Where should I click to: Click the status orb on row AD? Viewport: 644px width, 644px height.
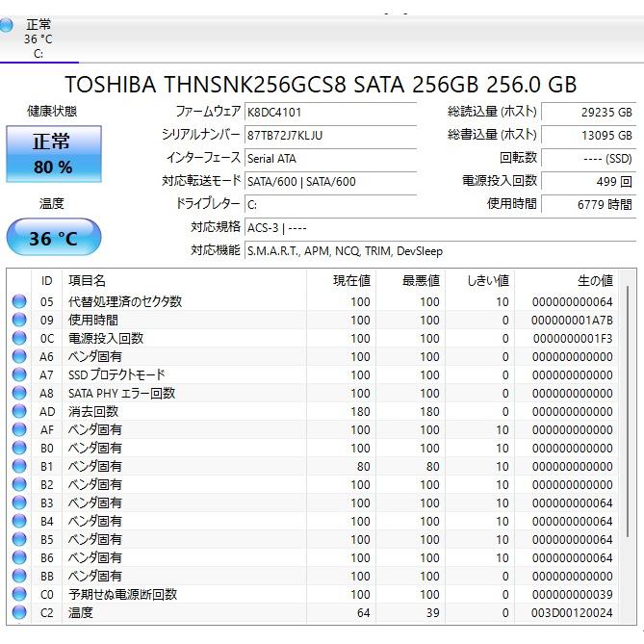tap(19, 411)
